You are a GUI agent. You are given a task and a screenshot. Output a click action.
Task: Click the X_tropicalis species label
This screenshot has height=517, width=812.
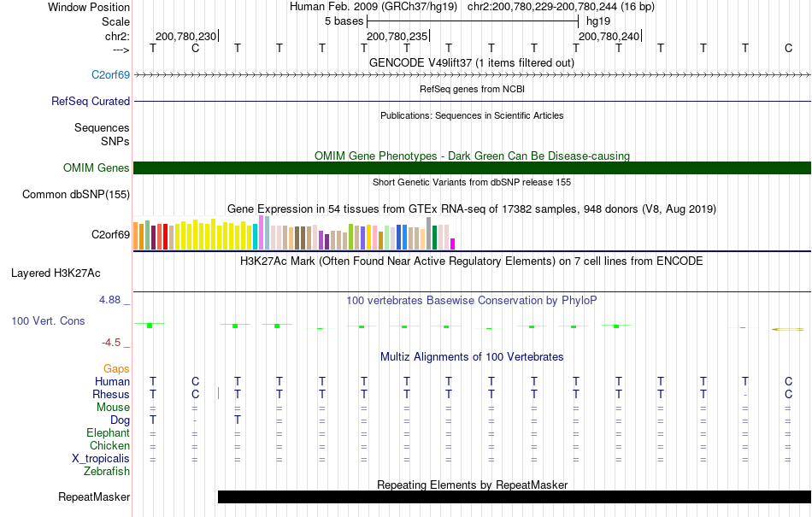[101, 459]
